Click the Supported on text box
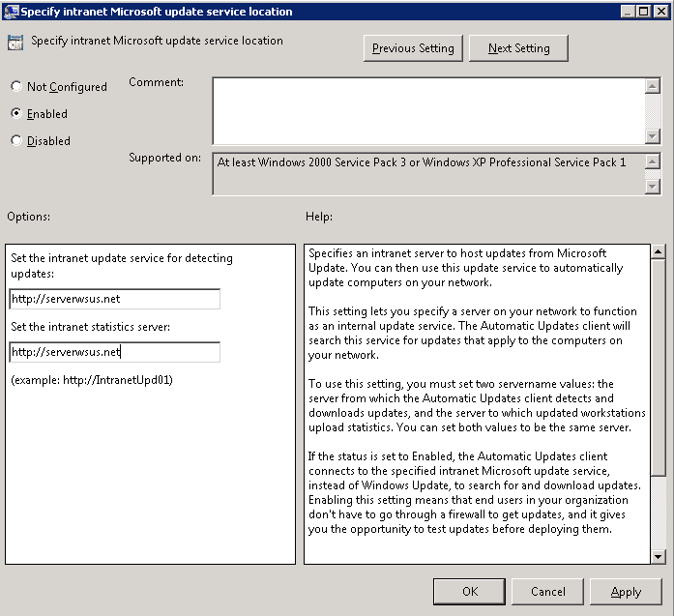 pyautogui.click(x=428, y=174)
